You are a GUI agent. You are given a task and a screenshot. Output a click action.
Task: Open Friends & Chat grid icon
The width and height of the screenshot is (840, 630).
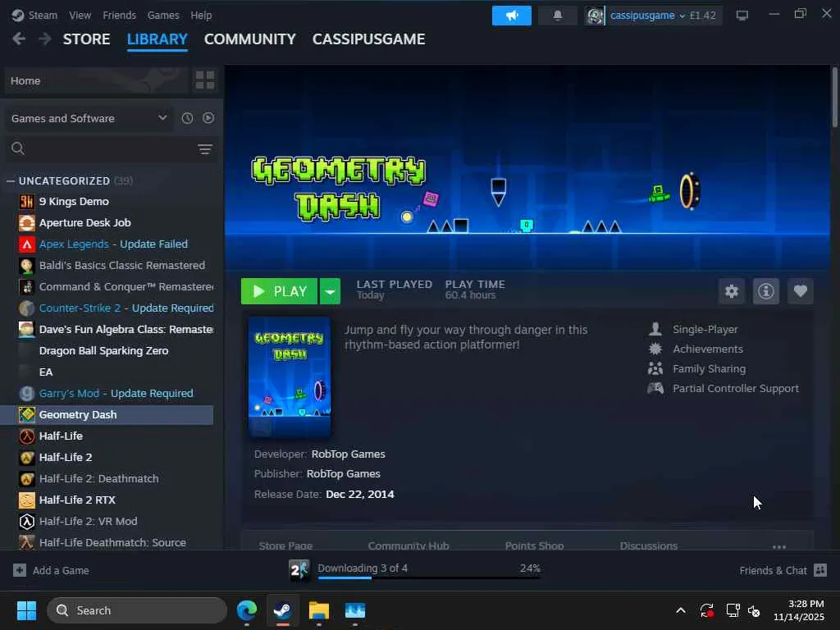(820, 570)
